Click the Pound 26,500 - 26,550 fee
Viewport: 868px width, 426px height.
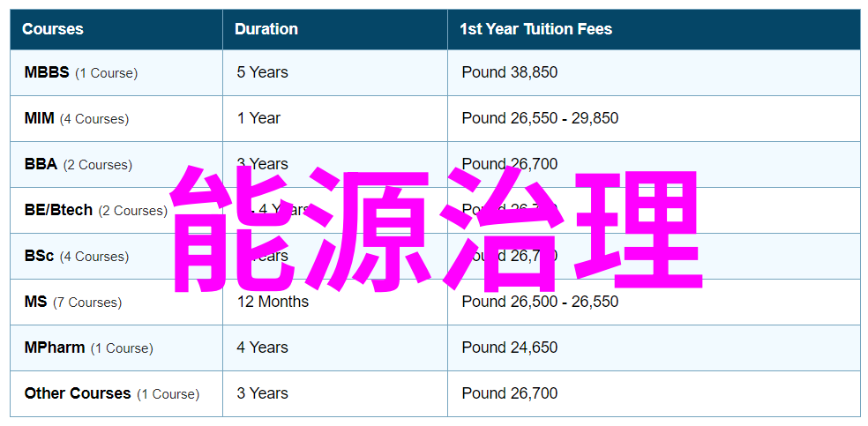point(540,302)
